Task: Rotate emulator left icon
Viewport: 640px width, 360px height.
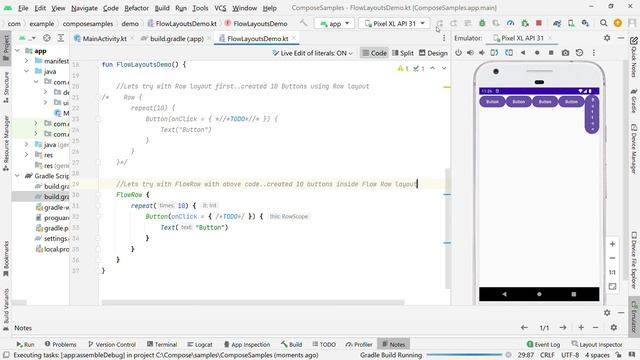Action: (x=494, y=53)
